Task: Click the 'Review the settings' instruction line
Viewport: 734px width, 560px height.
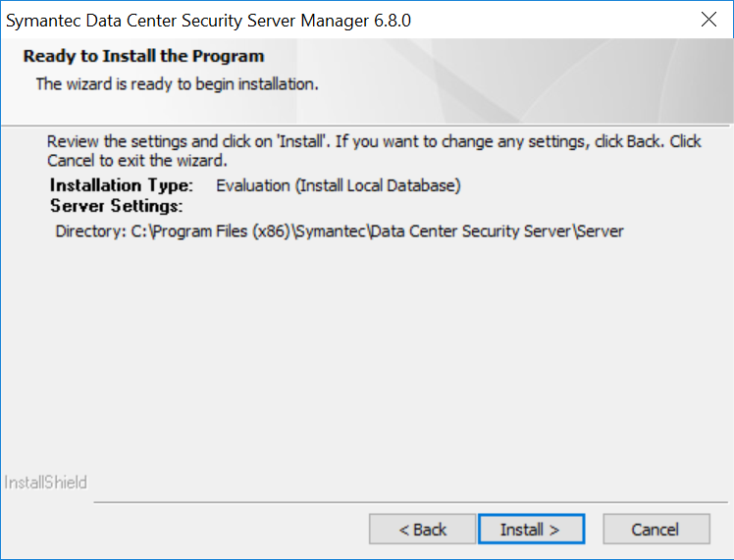Action: tap(374, 141)
